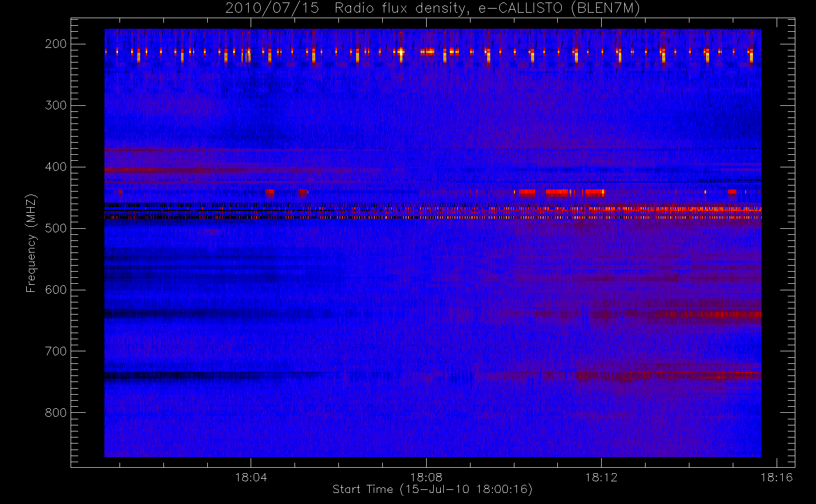
Task: Click the 18:16 time tick label
Action: [x=777, y=477]
